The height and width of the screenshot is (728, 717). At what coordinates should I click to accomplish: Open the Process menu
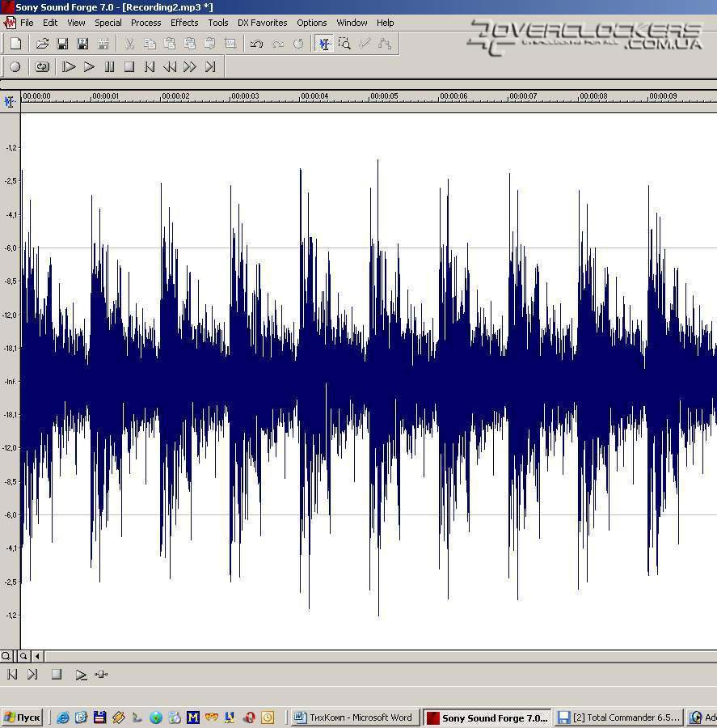point(146,23)
